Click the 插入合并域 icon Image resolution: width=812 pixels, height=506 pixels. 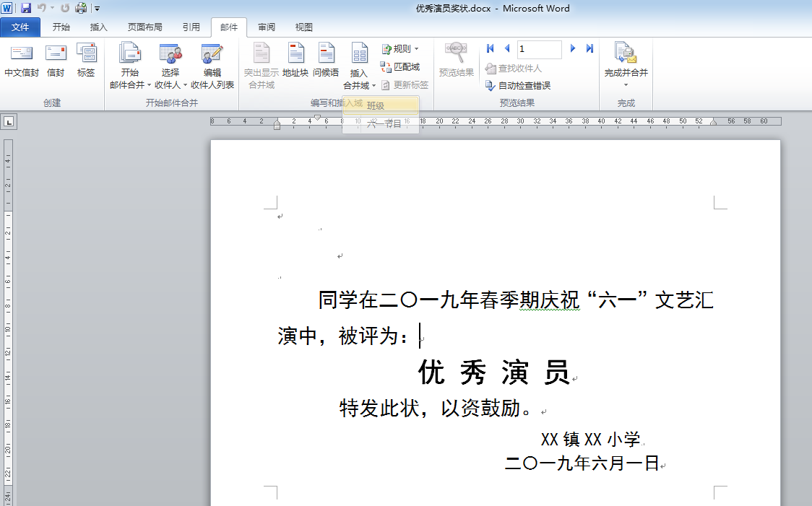point(359,54)
